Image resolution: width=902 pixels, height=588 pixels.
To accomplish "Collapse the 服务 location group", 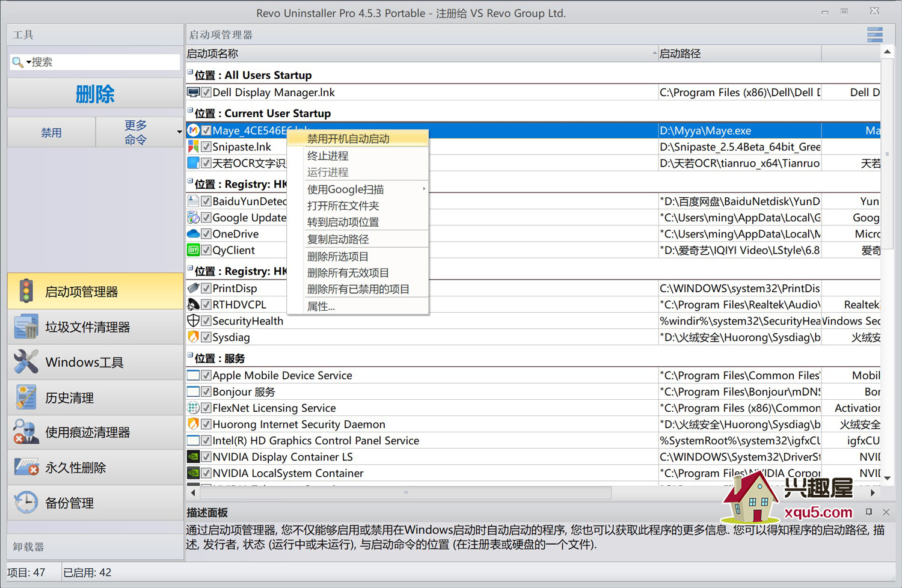I will [190, 355].
